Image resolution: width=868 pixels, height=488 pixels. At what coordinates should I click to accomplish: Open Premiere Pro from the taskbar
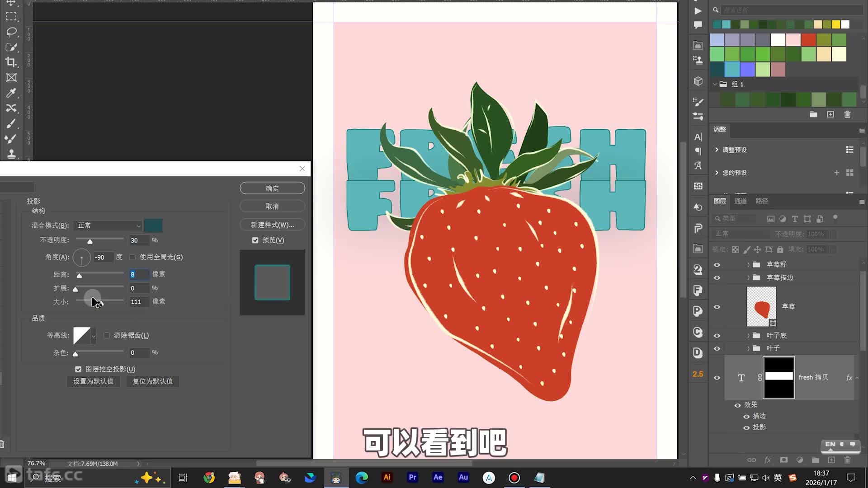(412, 478)
